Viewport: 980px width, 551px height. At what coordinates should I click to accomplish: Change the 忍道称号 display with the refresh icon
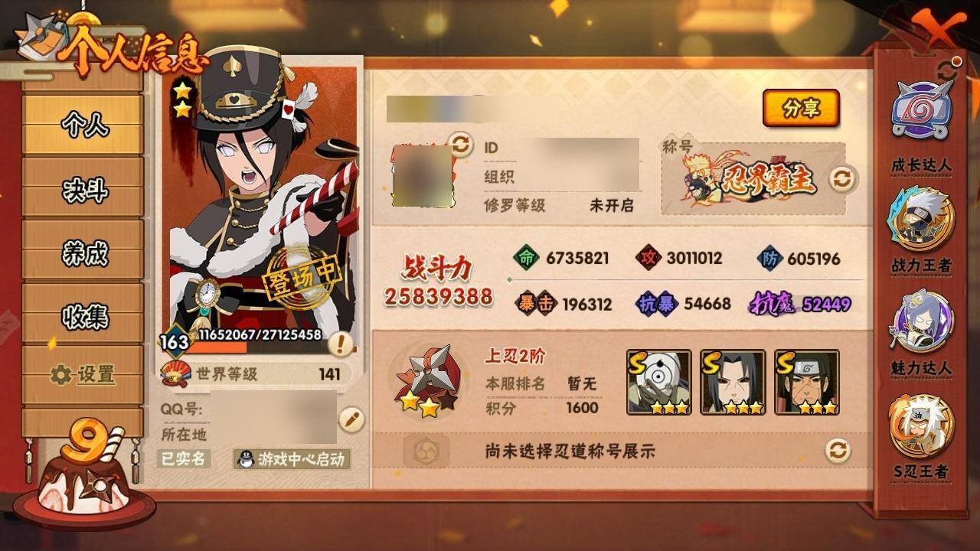pyautogui.click(x=838, y=450)
